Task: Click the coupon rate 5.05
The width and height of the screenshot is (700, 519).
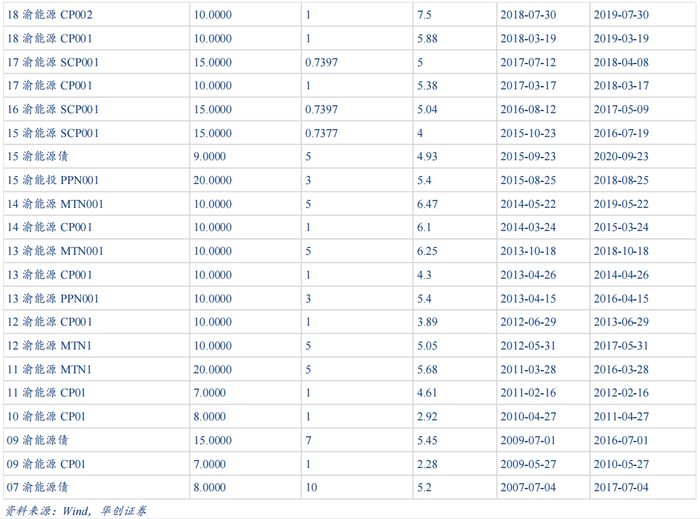Action: click(x=427, y=345)
